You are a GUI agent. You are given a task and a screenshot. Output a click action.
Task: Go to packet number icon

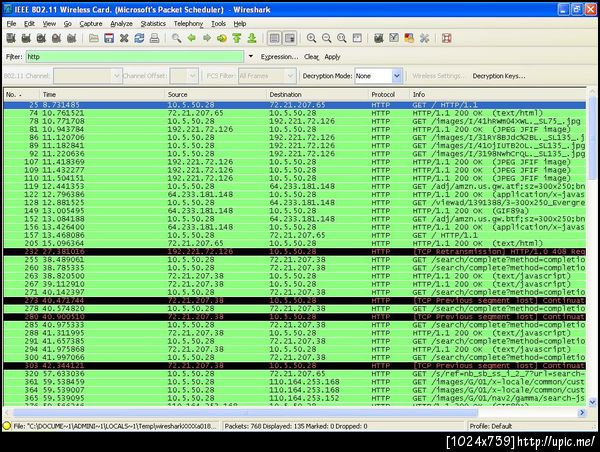click(x=222, y=38)
